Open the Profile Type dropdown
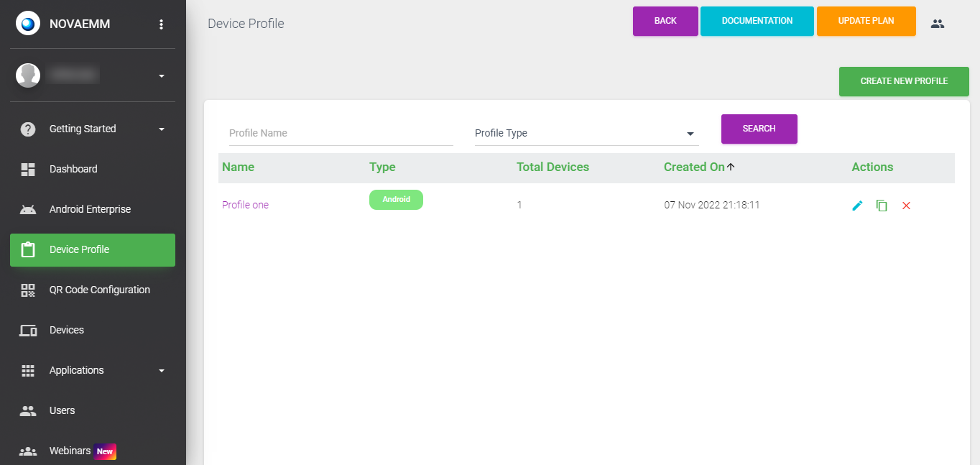980x465 pixels. (586, 133)
